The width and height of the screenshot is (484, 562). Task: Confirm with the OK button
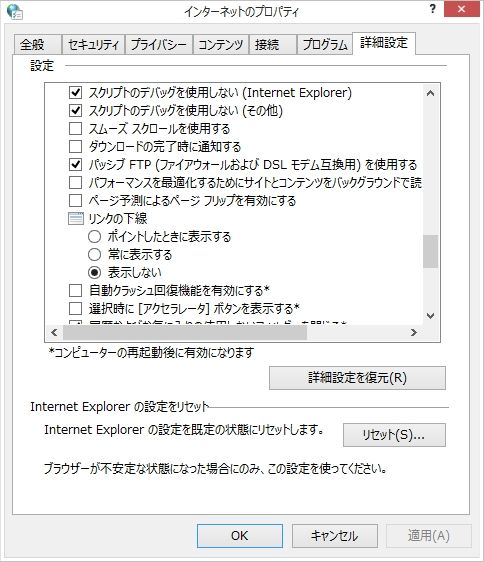pyautogui.click(x=240, y=536)
